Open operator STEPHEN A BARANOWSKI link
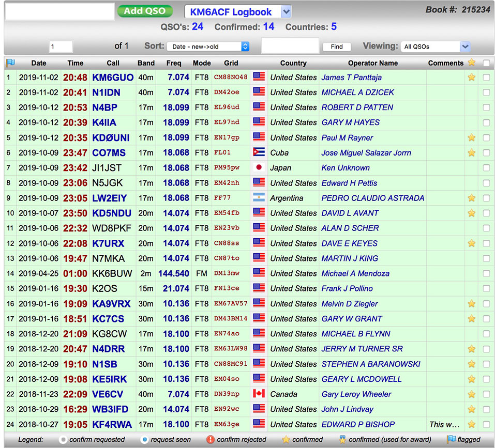This screenshot has height=448, width=495. 371,364
